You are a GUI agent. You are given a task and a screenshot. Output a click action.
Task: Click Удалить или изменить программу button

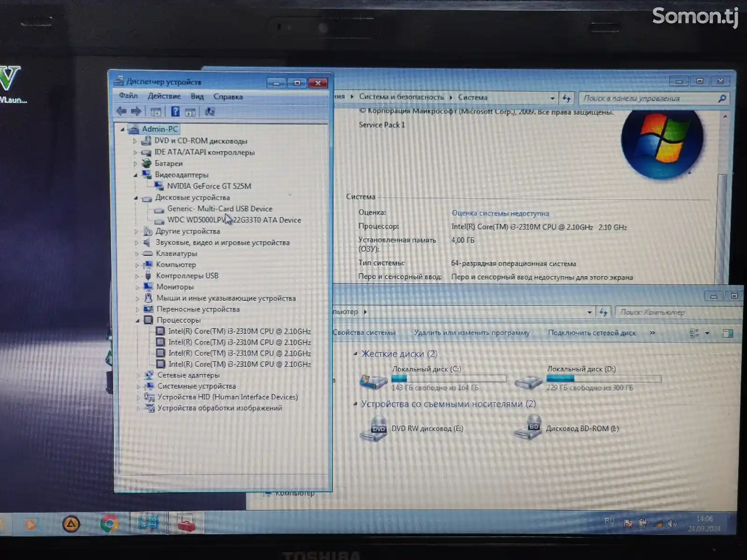472,333
